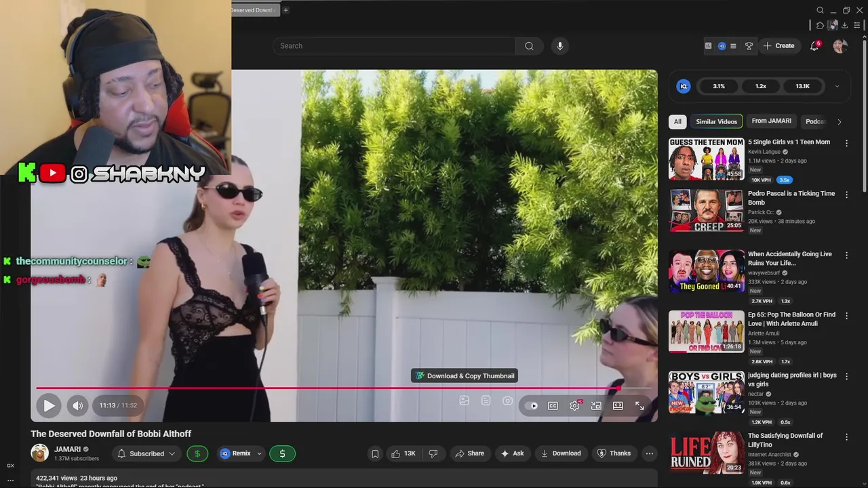Screen dimensions: 868x488
Task: Show more filter chips with the right arrow
Action: (x=840, y=122)
